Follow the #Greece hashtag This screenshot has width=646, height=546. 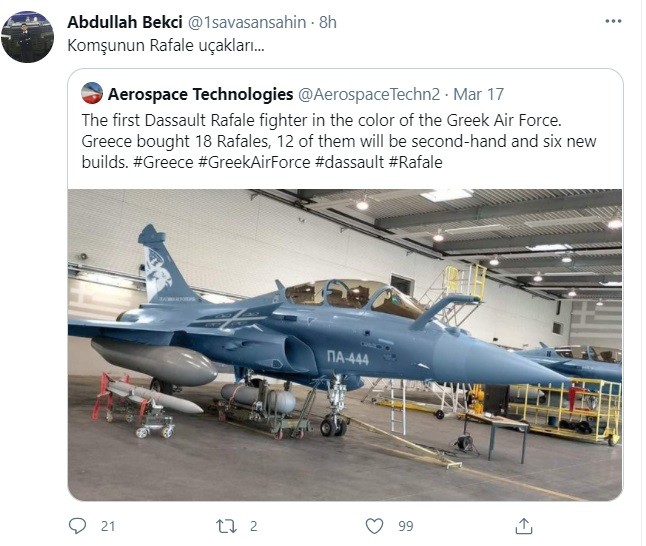click(163, 162)
